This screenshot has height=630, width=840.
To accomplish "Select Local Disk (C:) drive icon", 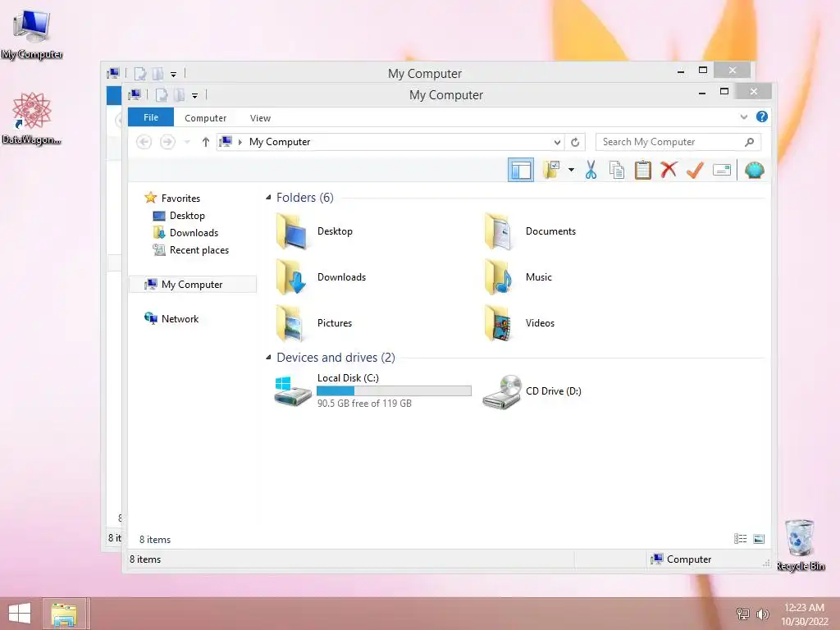I will [x=293, y=391].
